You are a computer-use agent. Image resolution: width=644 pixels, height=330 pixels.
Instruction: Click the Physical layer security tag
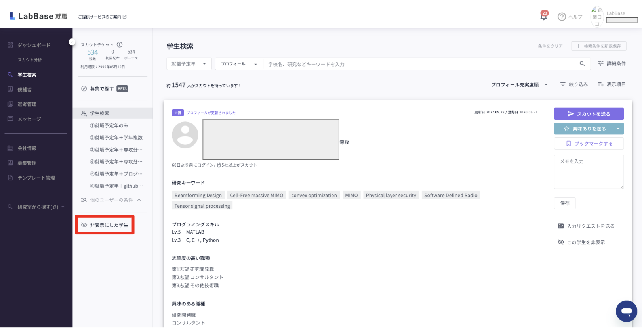(391, 195)
